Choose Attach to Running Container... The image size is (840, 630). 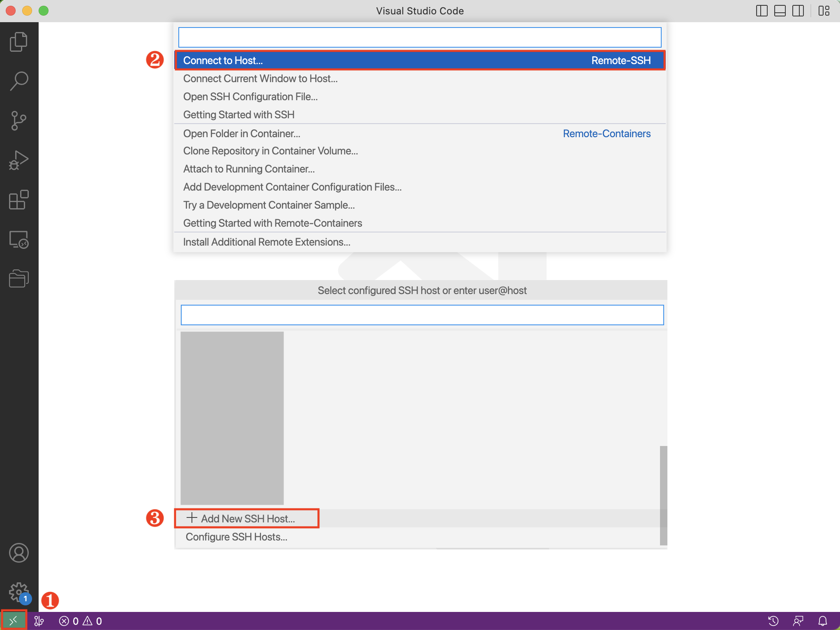[420, 169]
